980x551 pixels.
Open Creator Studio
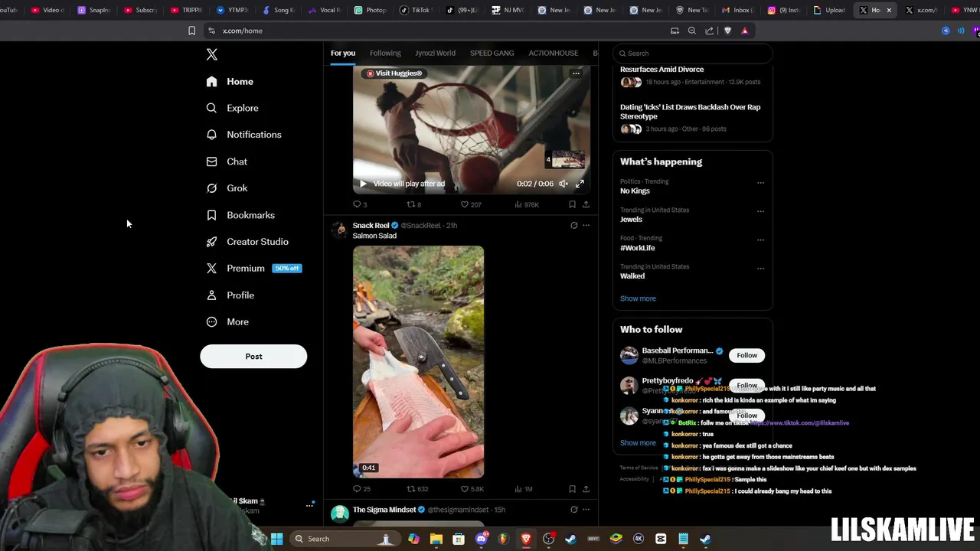click(x=247, y=242)
